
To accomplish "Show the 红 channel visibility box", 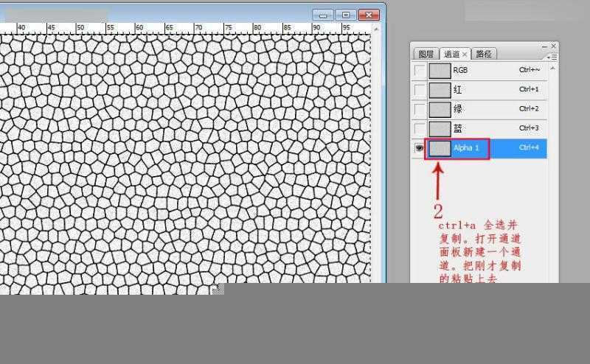I will pyautogui.click(x=419, y=90).
